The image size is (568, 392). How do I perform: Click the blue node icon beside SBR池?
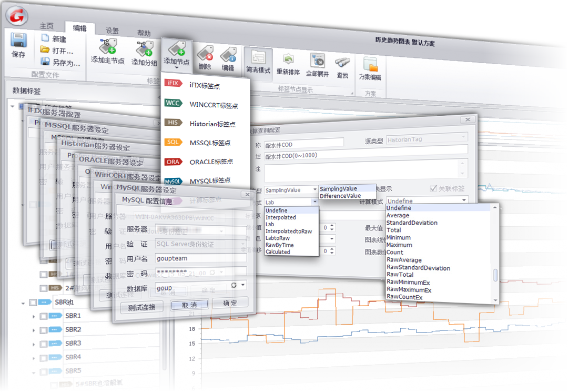pos(45,302)
